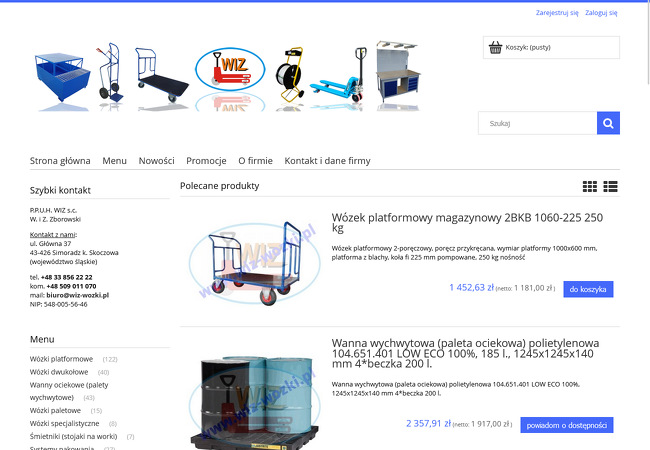Click the WIZ logo in banner
The image size is (650, 450).
[230, 69]
